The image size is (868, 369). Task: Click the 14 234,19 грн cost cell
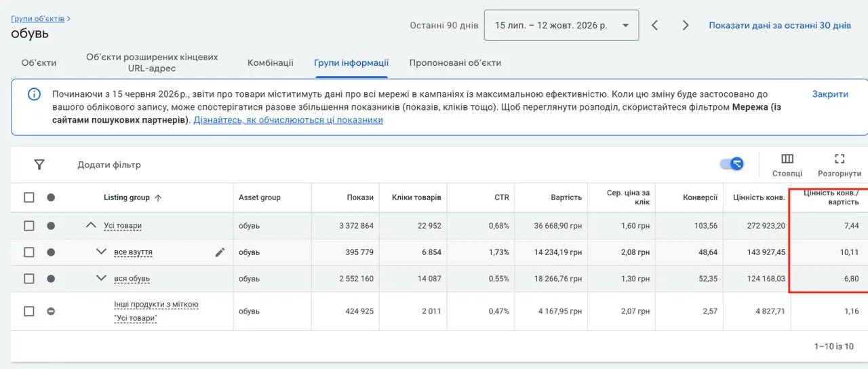558,252
